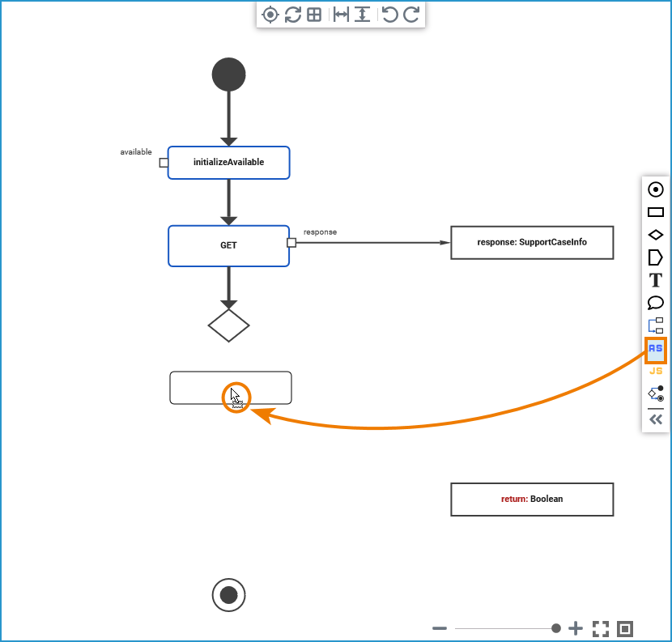Select the text T tool in palette

tap(655, 280)
